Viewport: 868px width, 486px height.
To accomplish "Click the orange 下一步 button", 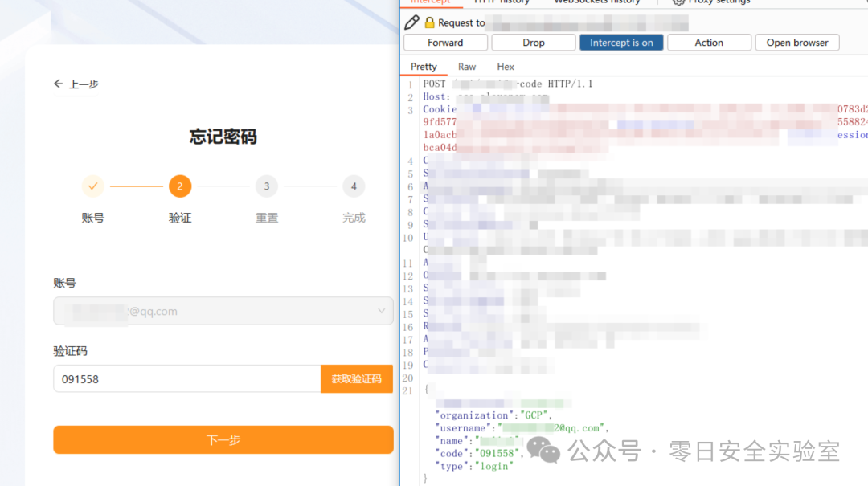I will 223,439.
